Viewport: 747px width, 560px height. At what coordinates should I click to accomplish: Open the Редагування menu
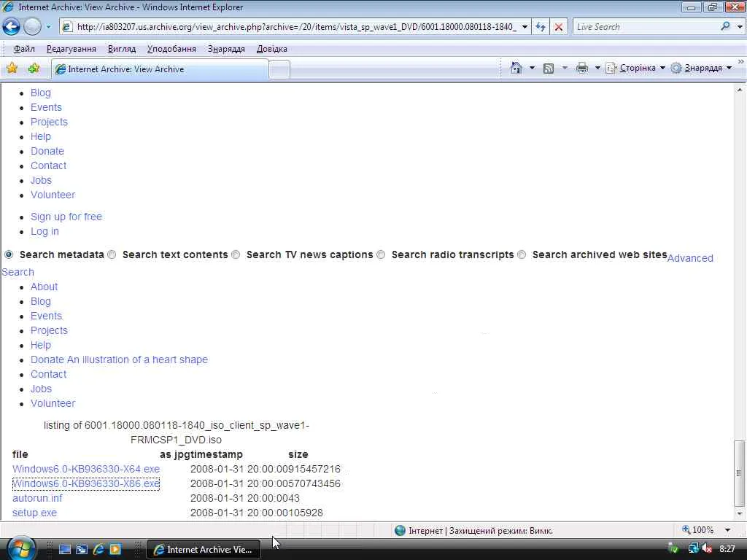(71, 49)
